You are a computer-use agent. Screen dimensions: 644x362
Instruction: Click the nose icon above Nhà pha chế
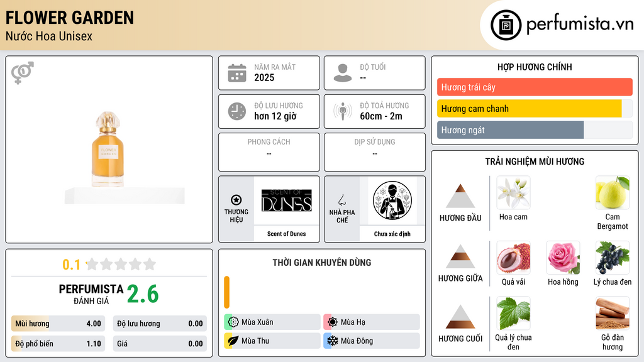coord(341,200)
